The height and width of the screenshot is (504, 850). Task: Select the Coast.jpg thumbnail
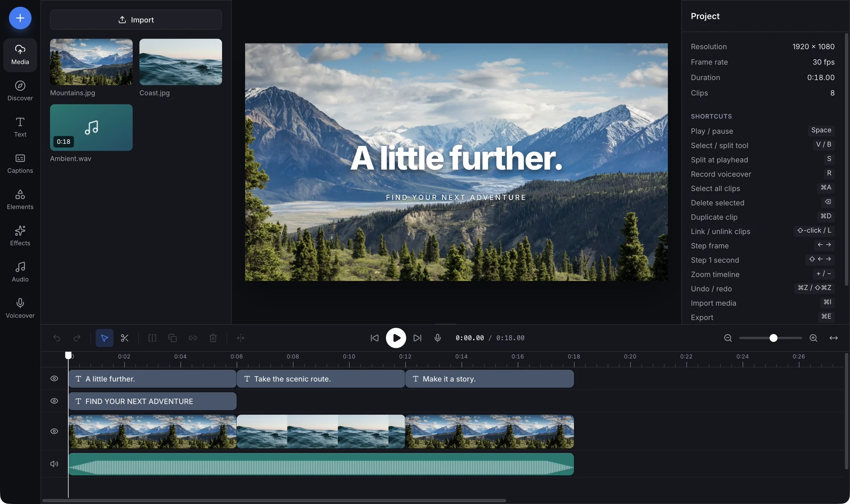pyautogui.click(x=181, y=62)
